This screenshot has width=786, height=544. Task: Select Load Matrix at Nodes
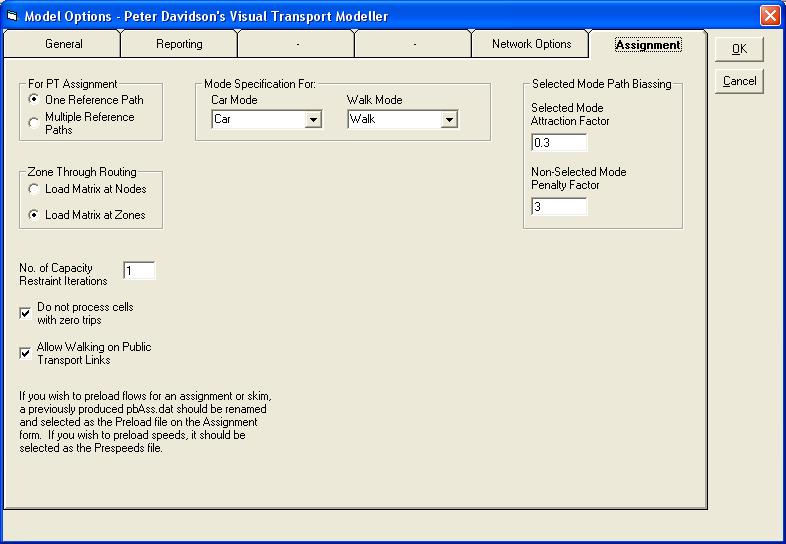click(35, 189)
